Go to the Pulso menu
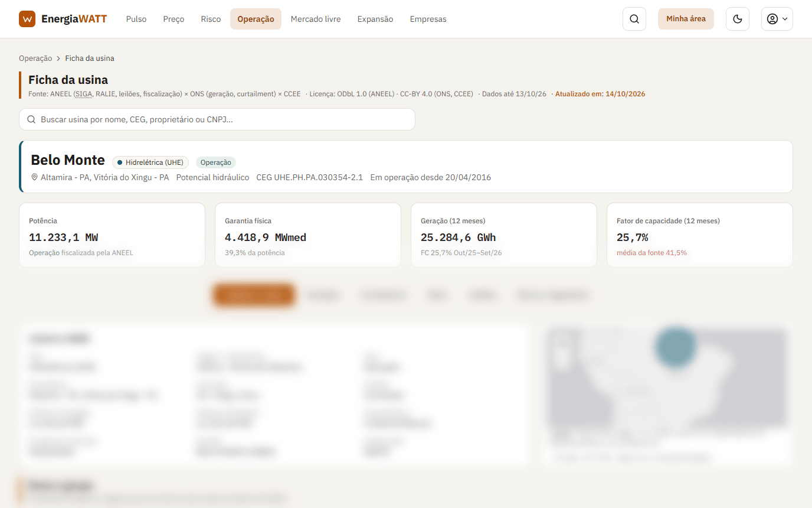This screenshot has width=812, height=508. point(136,19)
